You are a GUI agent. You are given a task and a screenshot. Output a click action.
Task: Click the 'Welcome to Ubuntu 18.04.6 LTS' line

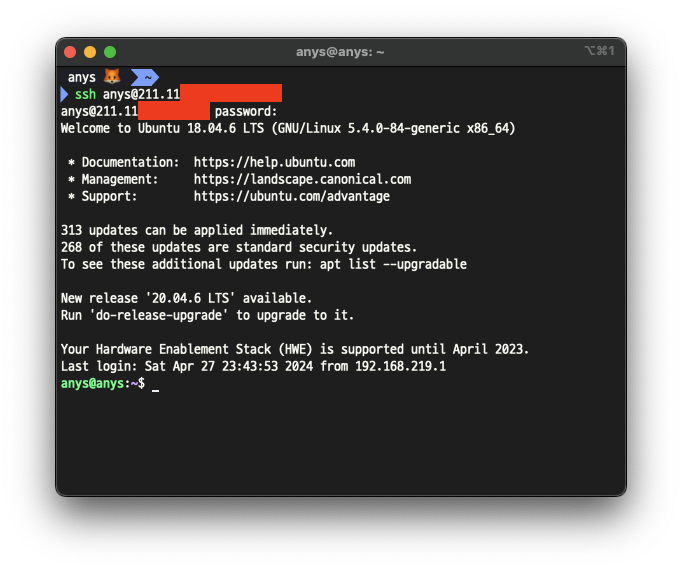(288, 128)
